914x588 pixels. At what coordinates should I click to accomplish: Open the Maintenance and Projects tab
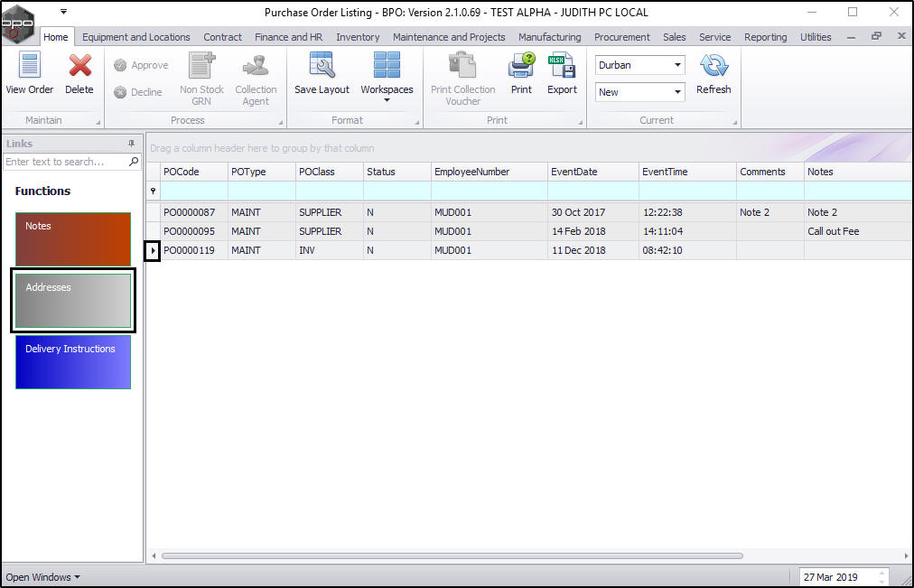coord(449,37)
